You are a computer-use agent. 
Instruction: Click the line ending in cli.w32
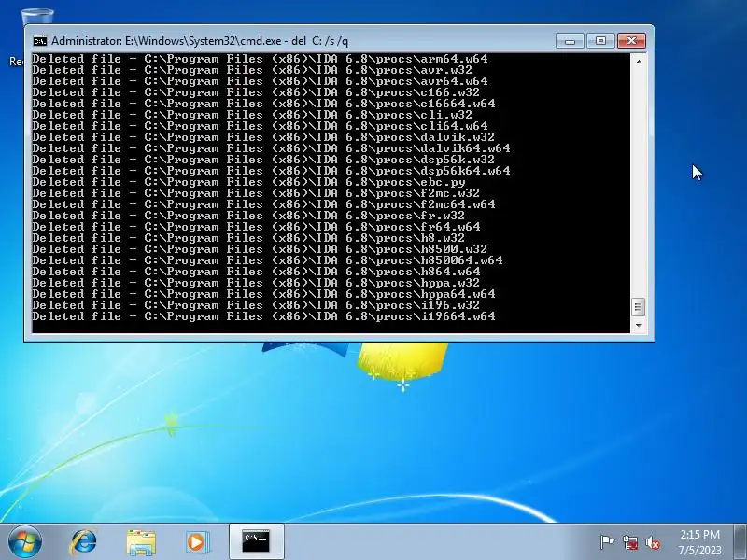252,115
